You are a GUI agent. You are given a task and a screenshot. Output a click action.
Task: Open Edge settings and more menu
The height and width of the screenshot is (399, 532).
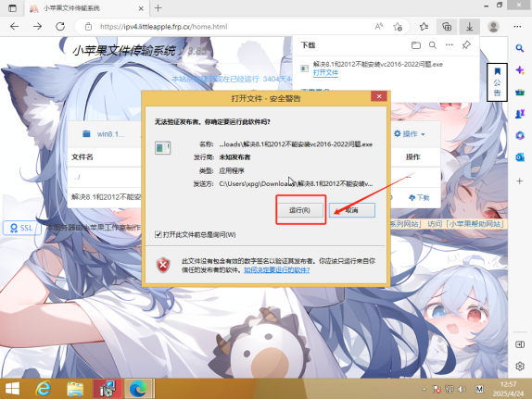click(517, 27)
